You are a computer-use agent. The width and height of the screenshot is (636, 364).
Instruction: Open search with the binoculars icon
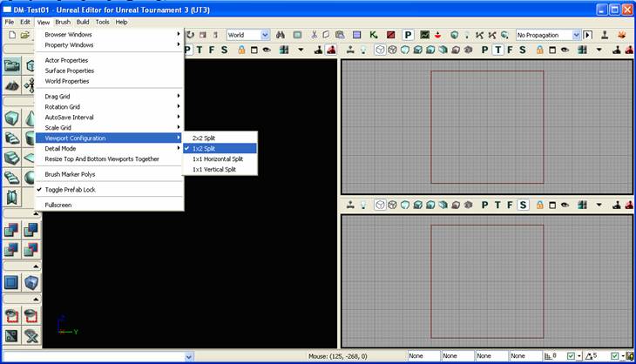point(281,35)
